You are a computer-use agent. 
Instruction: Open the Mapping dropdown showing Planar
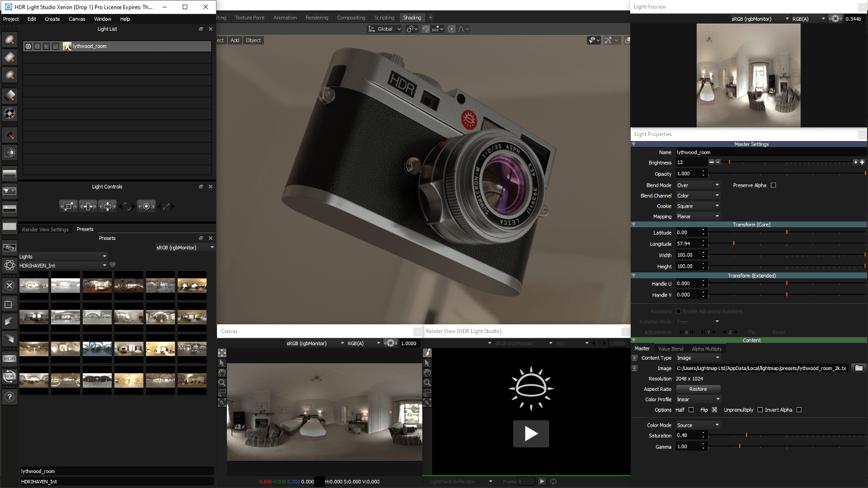(x=698, y=217)
